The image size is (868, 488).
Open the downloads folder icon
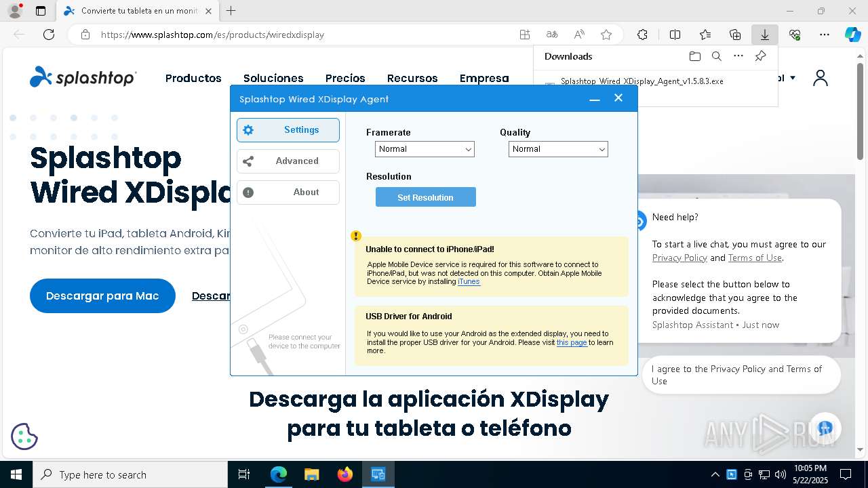coord(694,56)
